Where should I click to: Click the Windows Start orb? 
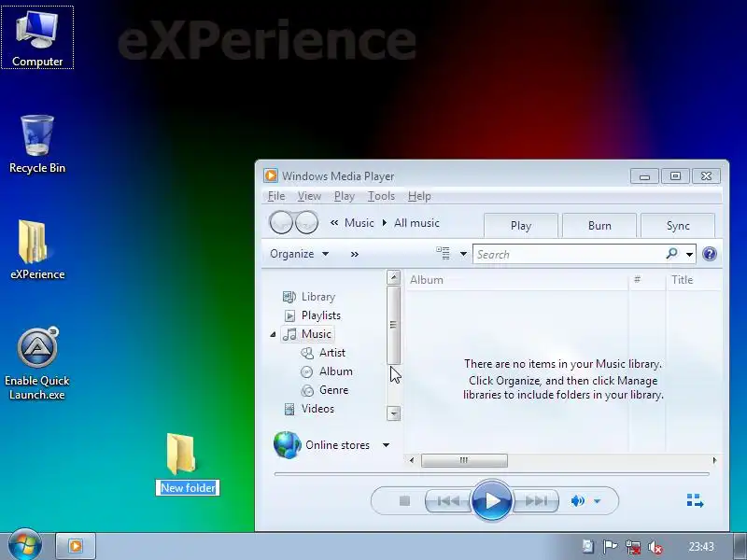tap(25, 545)
